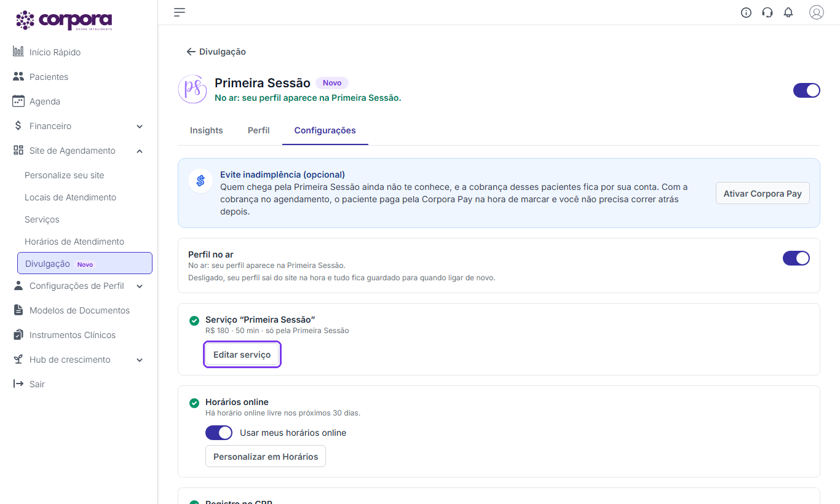Click Personalizar em Horários button
Viewport: 840px width, 504px height.
point(266,457)
